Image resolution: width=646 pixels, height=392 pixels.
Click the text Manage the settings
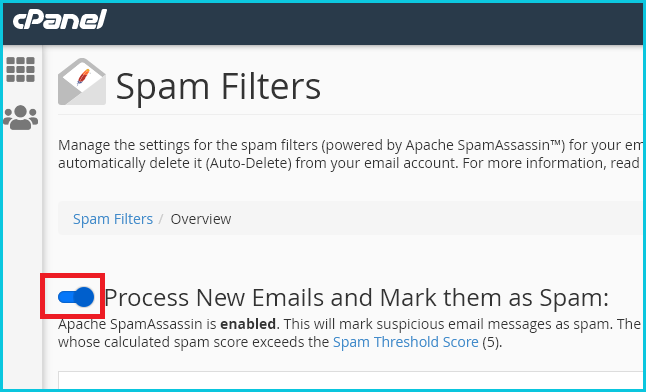(x=120, y=146)
